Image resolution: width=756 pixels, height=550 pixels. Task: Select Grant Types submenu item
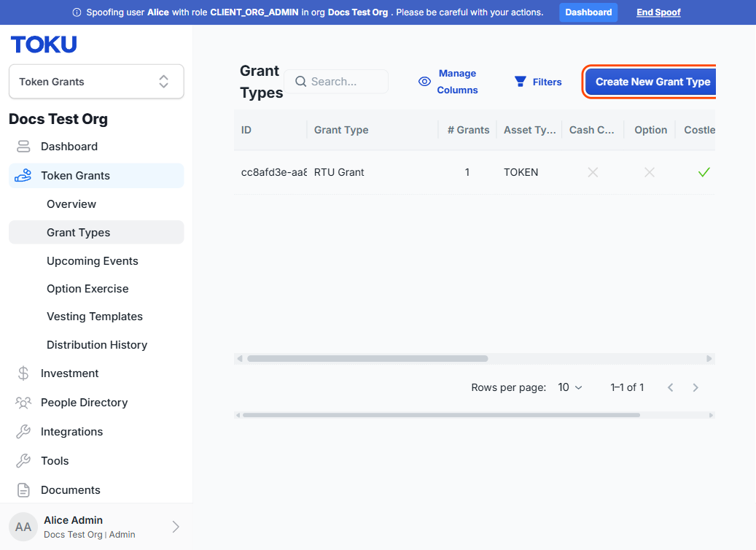click(x=96, y=232)
